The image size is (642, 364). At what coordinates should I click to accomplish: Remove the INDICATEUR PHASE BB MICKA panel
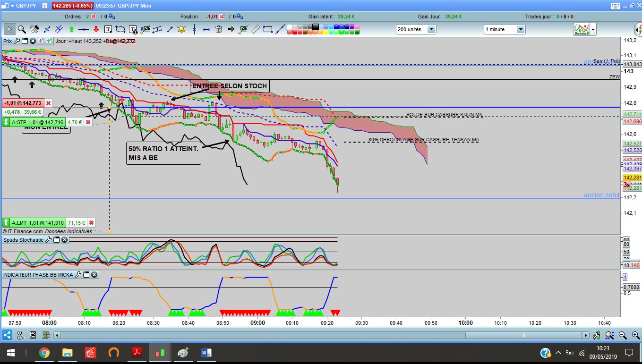pos(94,274)
